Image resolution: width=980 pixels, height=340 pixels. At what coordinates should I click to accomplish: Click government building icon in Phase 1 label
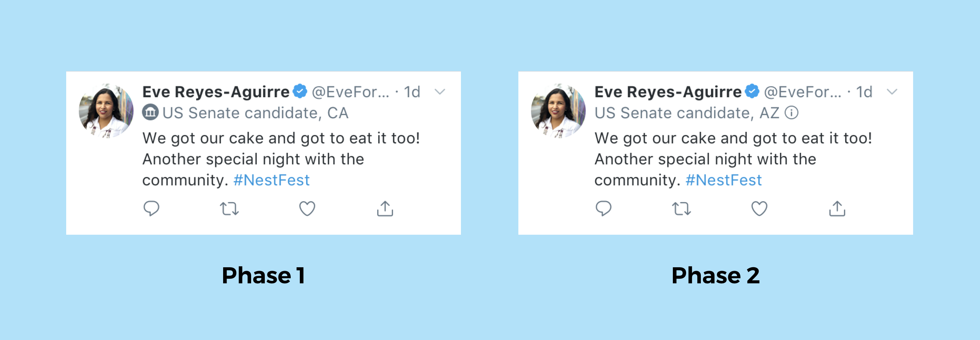[150, 112]
